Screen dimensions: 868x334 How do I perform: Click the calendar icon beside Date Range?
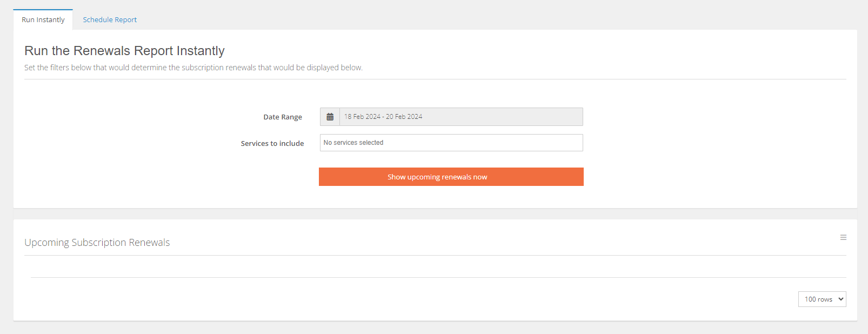pyautogui.click(x=330, y=117)
